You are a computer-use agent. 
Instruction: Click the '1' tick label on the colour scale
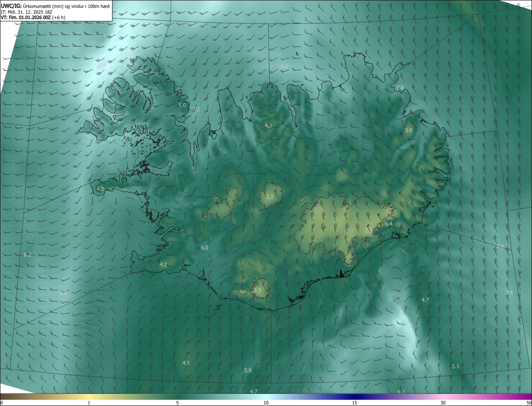(x=89, y=403)
